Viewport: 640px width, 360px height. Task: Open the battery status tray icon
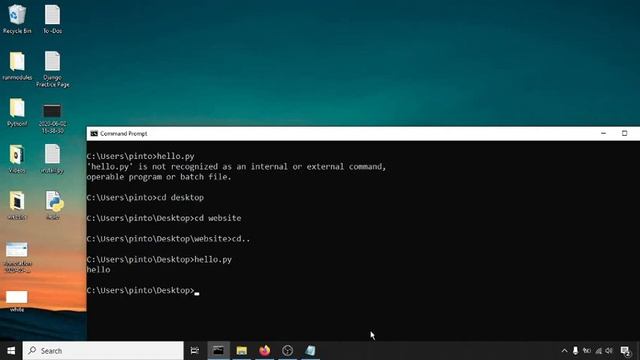pos(587,351)
